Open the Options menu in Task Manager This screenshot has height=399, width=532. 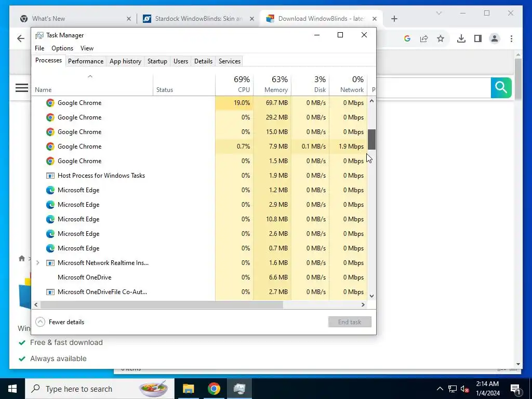[x=62, y=48]
